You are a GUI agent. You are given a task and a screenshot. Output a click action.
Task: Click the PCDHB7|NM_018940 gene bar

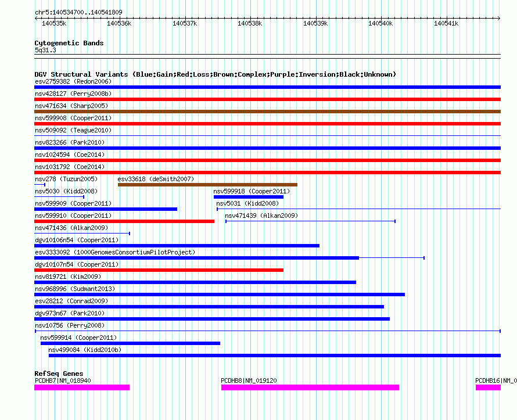[82, 387]
